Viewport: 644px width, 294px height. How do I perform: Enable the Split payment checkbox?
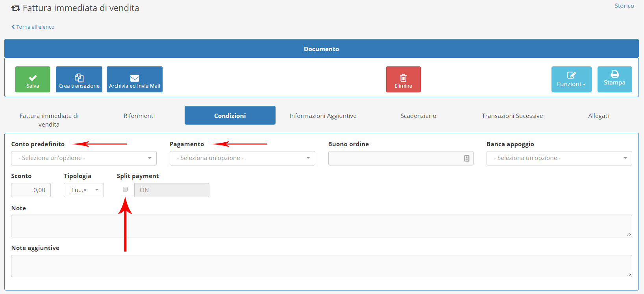[x=125, y=189]
